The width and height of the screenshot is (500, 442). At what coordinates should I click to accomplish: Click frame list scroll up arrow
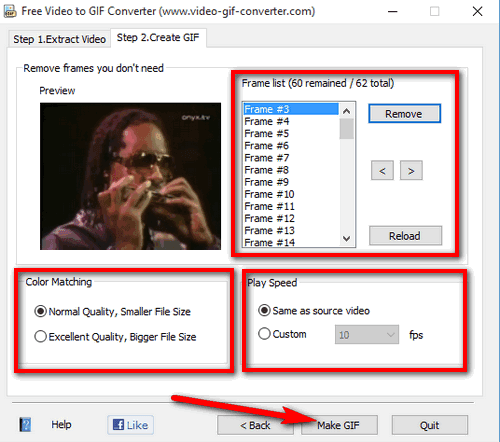347,111
